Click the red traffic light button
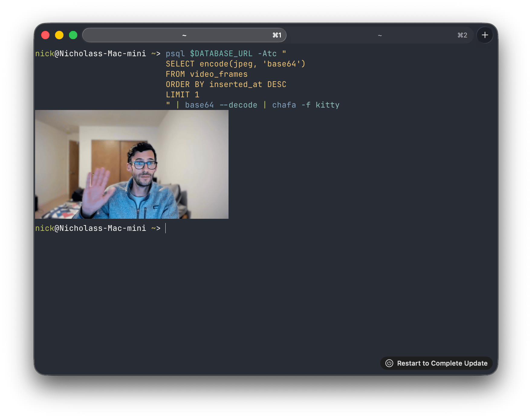The height and width of the screenshot is (420, 532). 45,35
